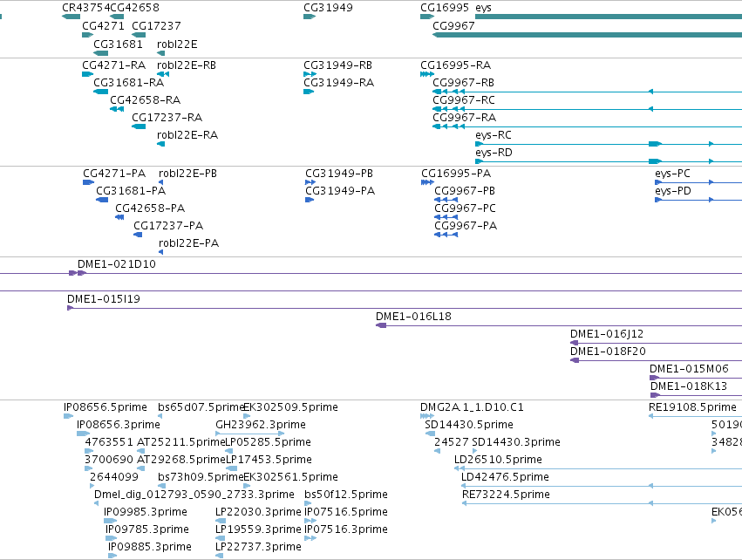The width and height of the screenshot is (742, 560).
Task: Click protein CG31949-PA
Action: point(340,191)
